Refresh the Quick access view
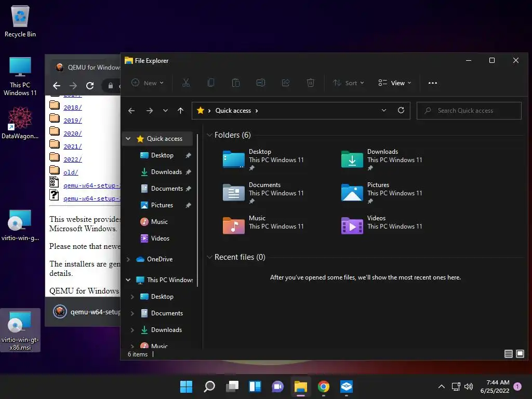Image resolution: width=532 pixels, height=399 pixels. pyautogui.click(x=401, y=110)
